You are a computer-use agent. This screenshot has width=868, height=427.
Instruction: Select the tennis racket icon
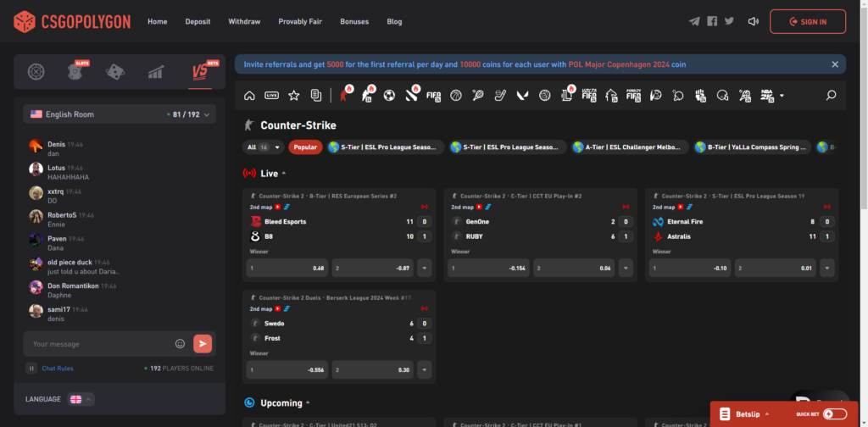pos(478,95)
